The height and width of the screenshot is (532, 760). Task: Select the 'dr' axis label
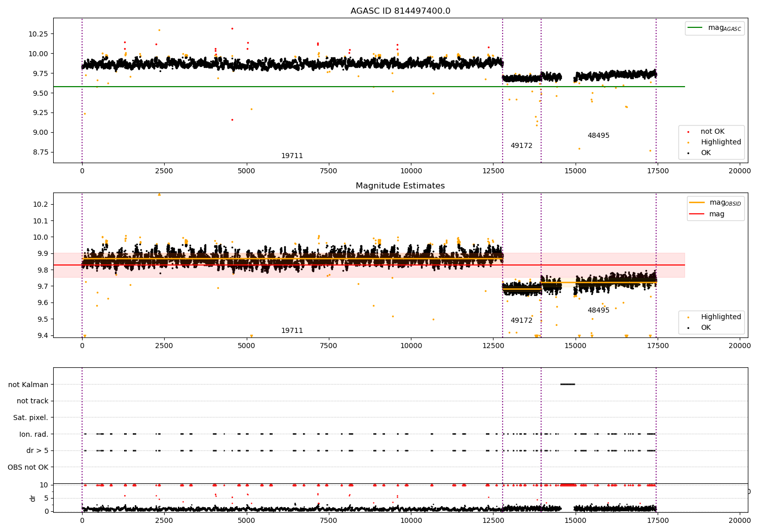coord(33,498)
